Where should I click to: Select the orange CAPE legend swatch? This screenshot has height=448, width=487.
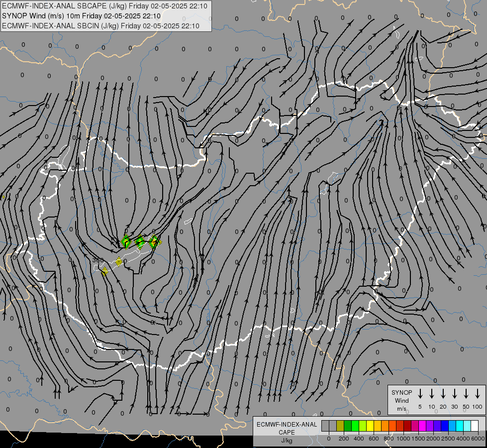tap(385, 426)
